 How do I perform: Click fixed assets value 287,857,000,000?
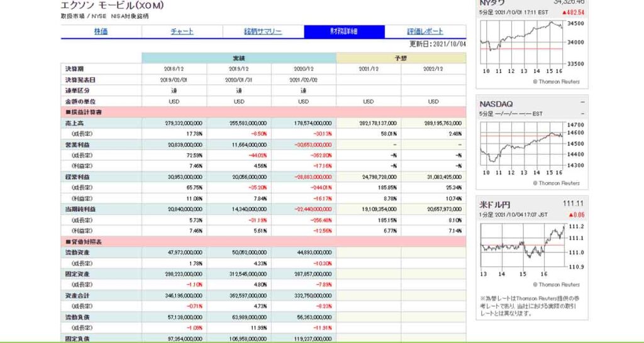click(x=312, y=274)
